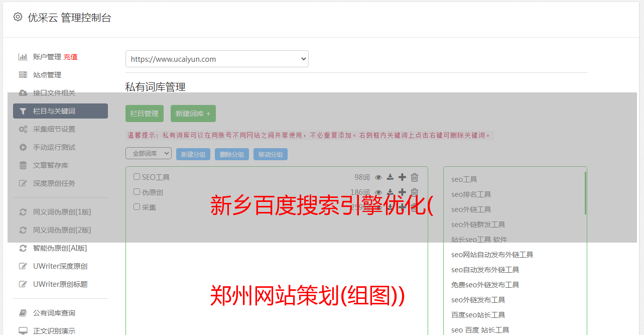Screen dimensions: 644x335
Task: Click keyword "seo外链发布工具"
Action: click(478, 300)
